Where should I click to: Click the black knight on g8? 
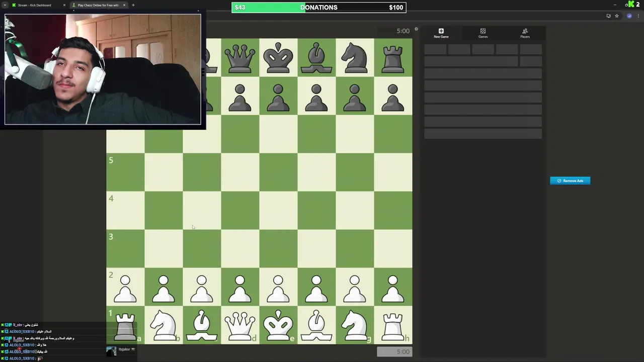355,58
